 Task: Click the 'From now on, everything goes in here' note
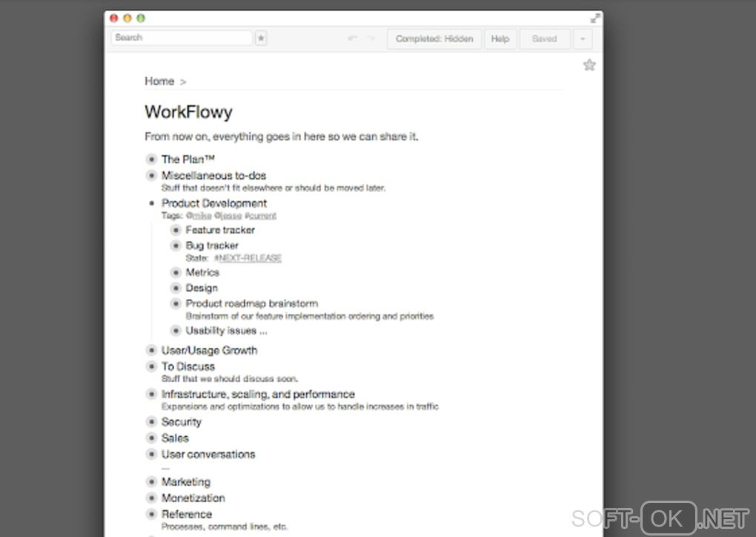coord(282,136)
